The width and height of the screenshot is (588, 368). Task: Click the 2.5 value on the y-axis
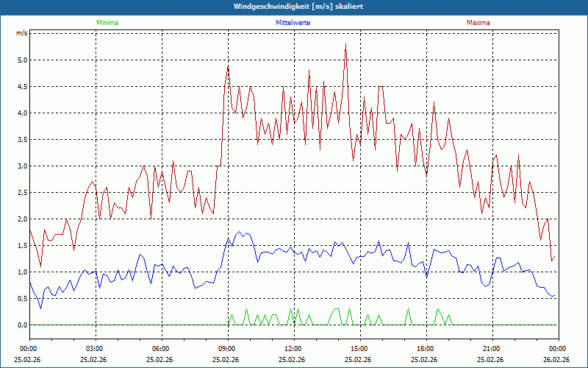point(22,193)
